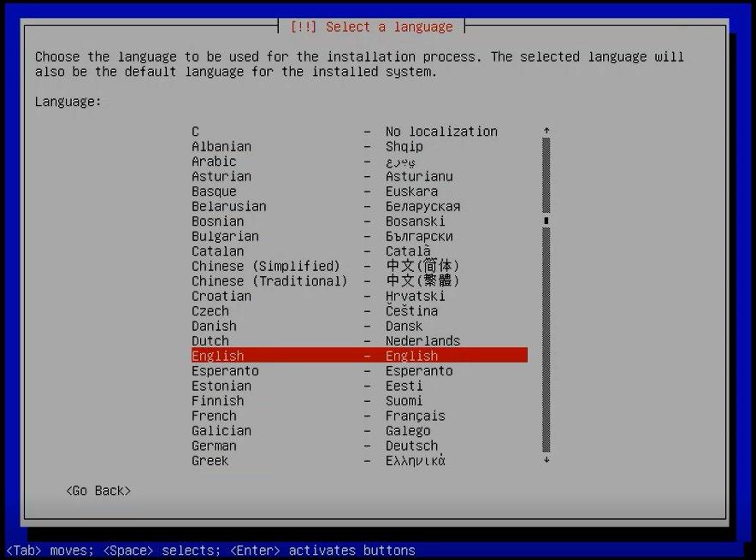This screenshot has width=756, height=560.
Task: Choose German (Deutsch) language
Action: (x=359, y=445)
